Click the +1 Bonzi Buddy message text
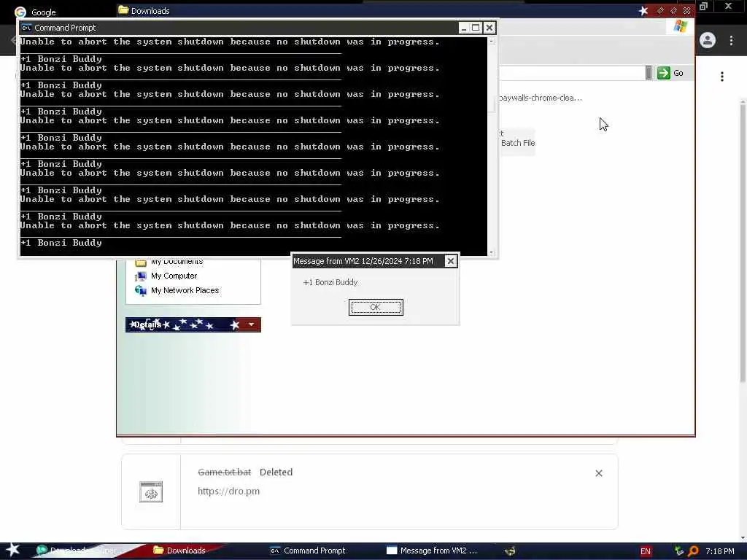Image resolution: width=747 pixels, height=560 pixels. tap(330, 282)
